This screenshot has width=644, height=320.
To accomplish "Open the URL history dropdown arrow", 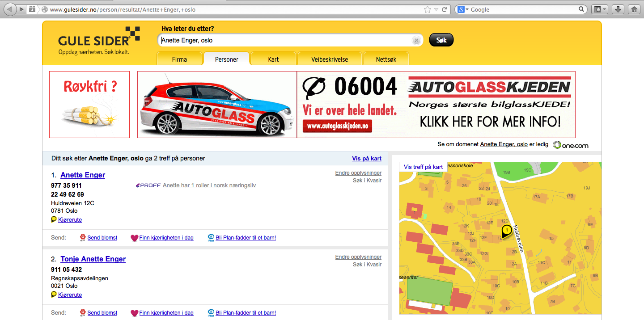I will coord(436,9).
